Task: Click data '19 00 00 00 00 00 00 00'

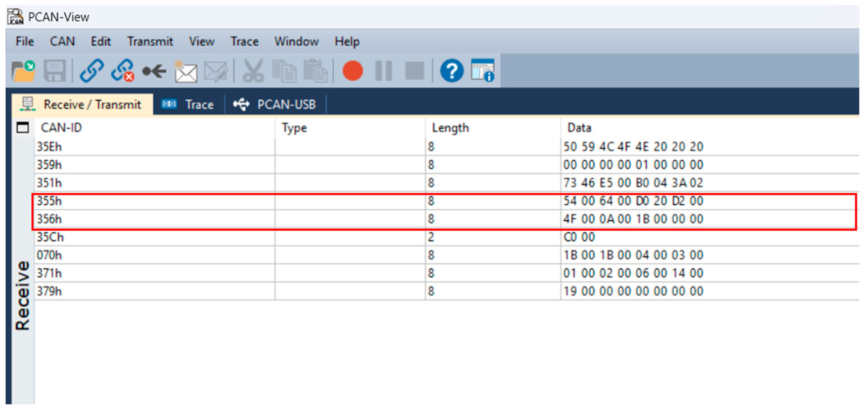Action: coord(633,291)
